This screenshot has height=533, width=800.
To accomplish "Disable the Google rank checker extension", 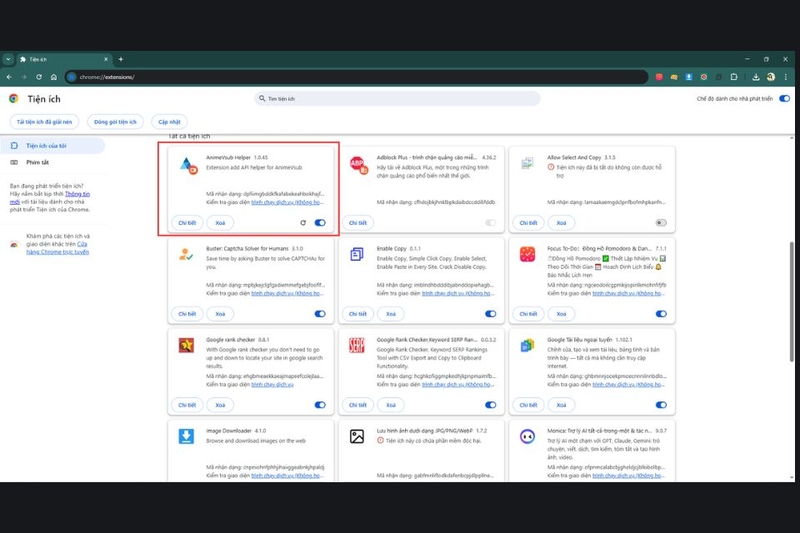I will point(320,405).
